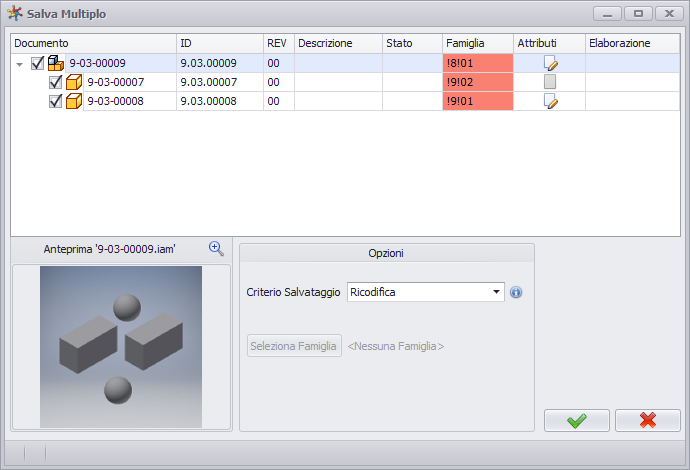Click the Salva Multiplo app icon in title bar

[x=15, y=14]
